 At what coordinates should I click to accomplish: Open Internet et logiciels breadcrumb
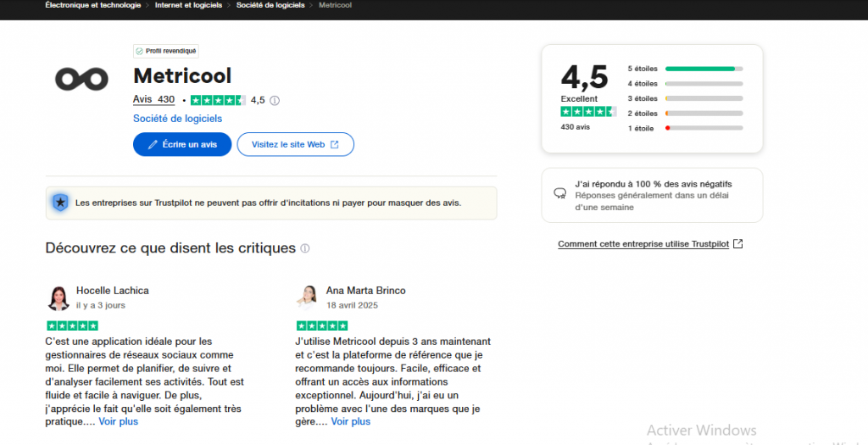[x=189, y=6]
